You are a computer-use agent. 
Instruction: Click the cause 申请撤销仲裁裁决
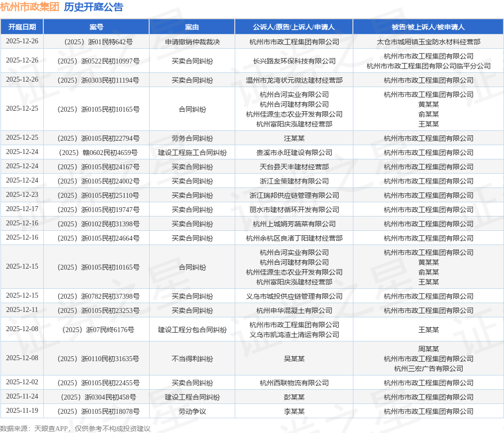pyautogui.click(x=192, y=42)
